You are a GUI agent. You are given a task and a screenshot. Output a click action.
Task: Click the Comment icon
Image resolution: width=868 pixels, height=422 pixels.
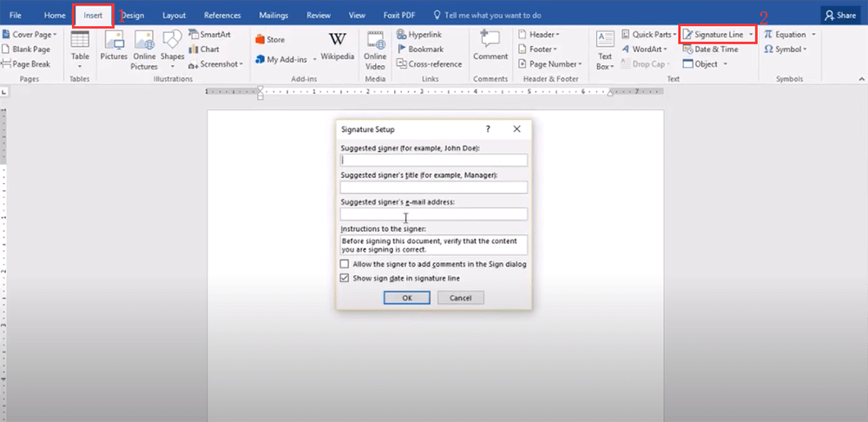[490, 45]
